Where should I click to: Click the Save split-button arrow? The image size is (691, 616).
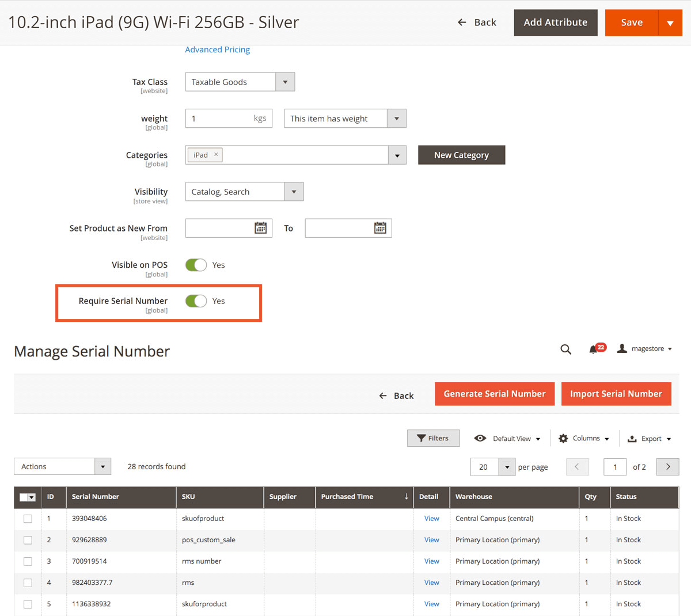(670, 23)
